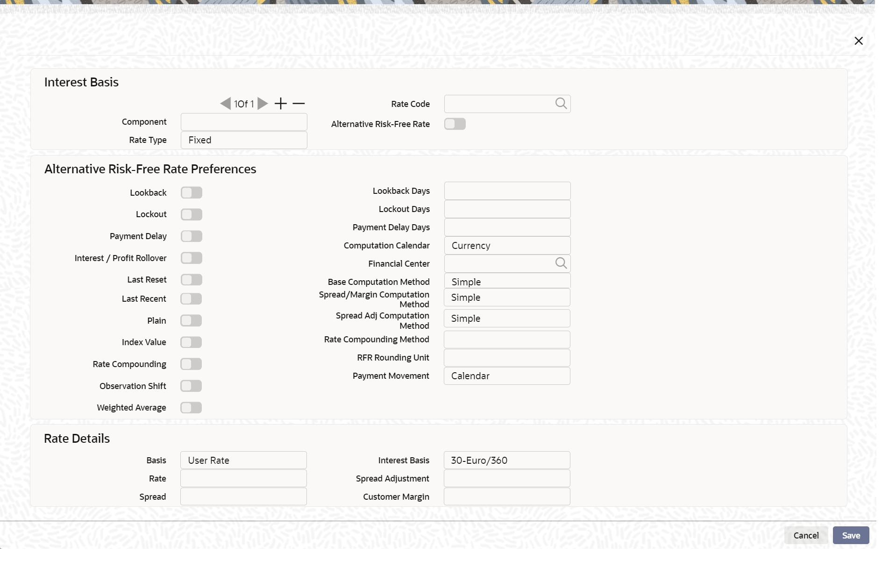The height and width of the screenshot is (588, 889).
Task: Click the Spread Adjustment field
Action: point(507,479)
